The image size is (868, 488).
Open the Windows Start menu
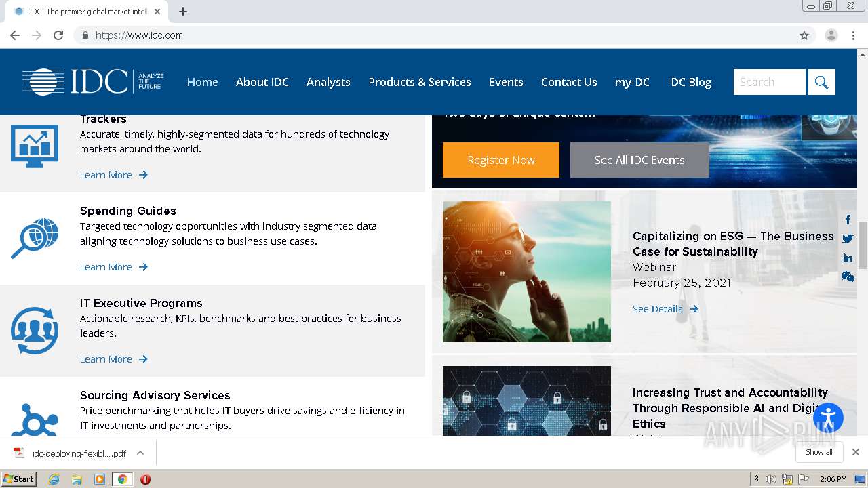[18, 479]
